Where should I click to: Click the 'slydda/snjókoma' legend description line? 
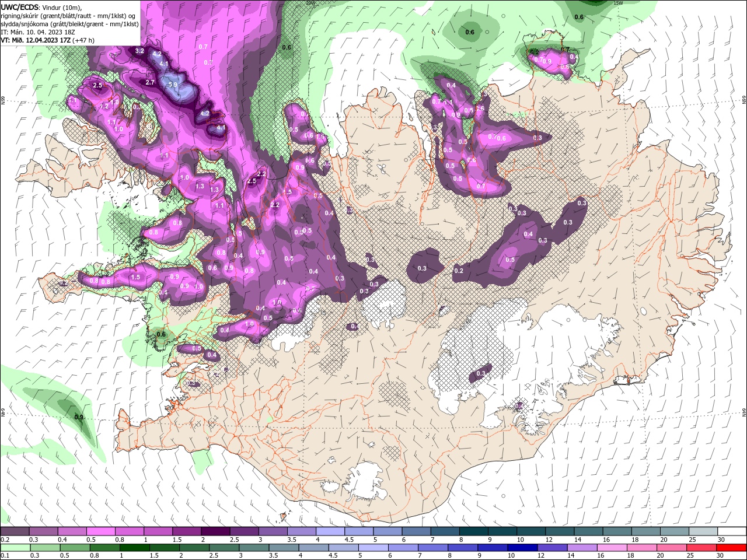pos(69,24)
